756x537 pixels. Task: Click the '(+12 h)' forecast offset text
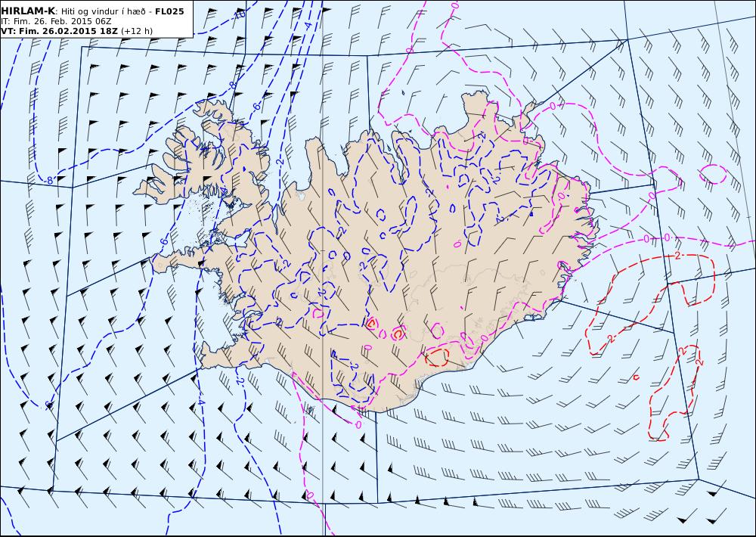click(x=136, y=31)
